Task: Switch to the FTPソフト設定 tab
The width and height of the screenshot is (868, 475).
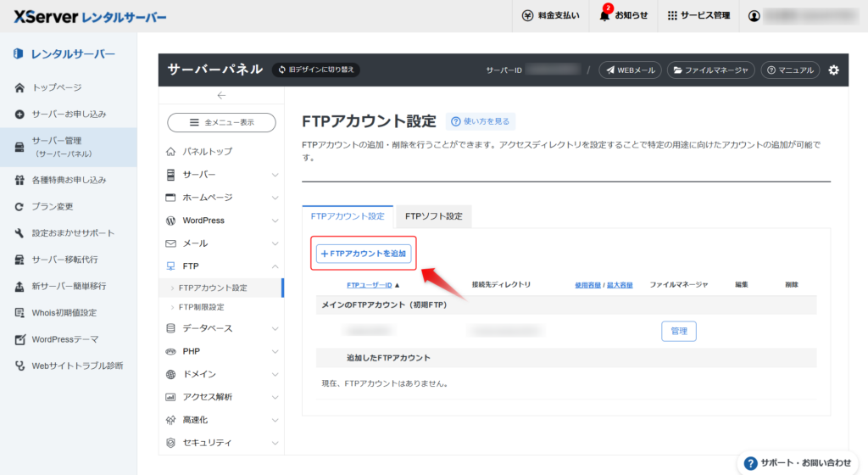Action: pyautogui.click(x=434, y=216)
